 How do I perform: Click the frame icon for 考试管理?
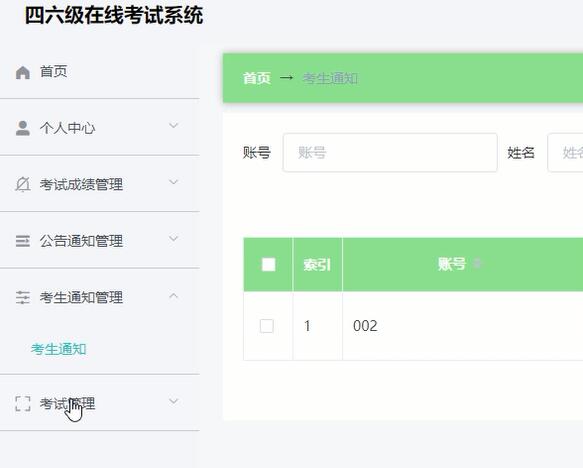(23, 404)
